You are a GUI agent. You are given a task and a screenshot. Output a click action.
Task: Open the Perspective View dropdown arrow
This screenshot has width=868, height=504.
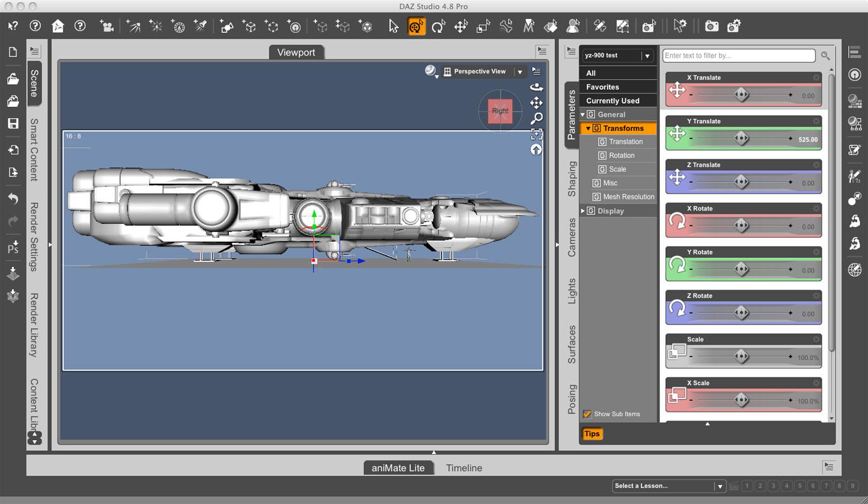[520, 71]
